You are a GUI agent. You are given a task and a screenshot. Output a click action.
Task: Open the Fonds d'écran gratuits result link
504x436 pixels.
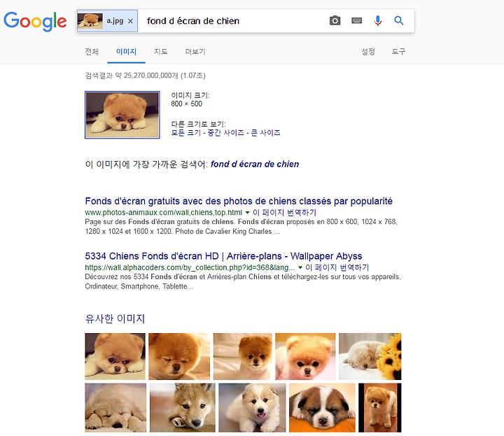[239, 201]
